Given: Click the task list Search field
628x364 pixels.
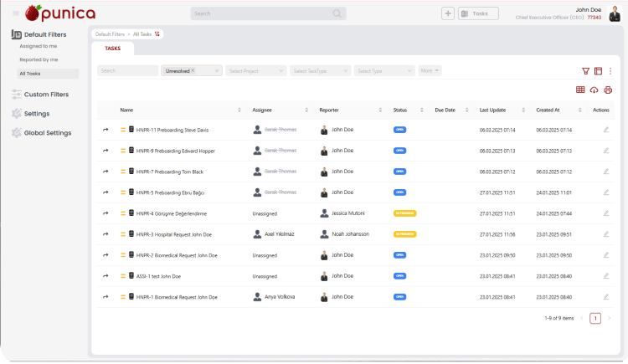Looking at the screenshot, I should pyautogui.click(x=128, y=71).
